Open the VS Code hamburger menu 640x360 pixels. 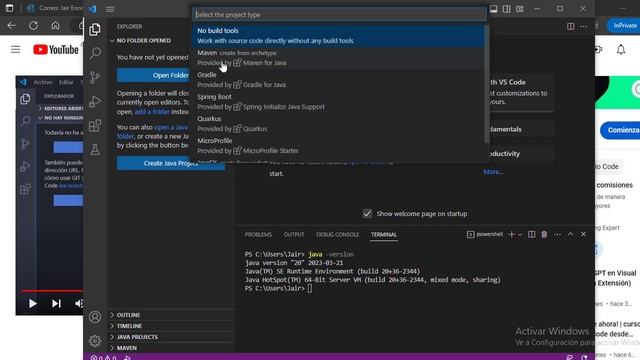click(x=110, y=9)
